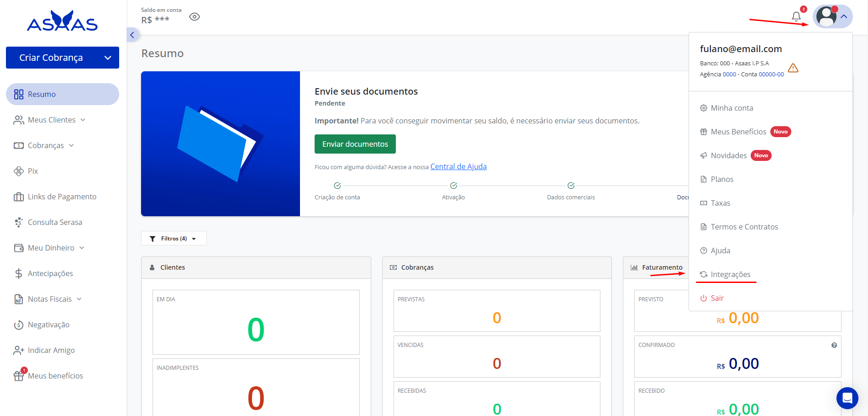Open Pix from the sidebar
The height and width of the screenshot is (416, 868).
tap(32, 171)
